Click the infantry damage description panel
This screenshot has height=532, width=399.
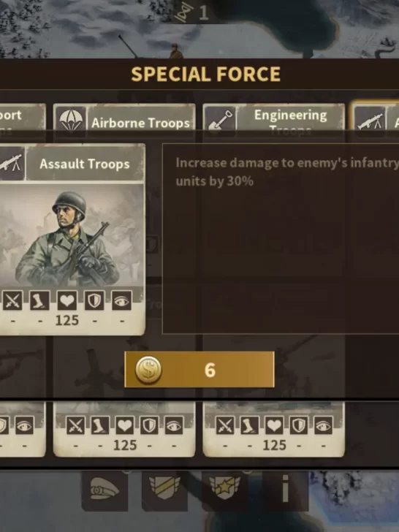pos(281,239)
